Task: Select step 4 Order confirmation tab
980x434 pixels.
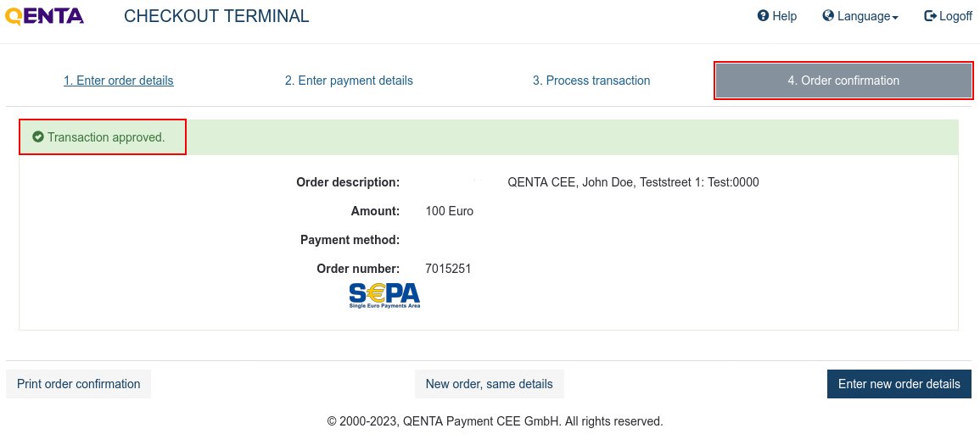Action: point(843,81)
